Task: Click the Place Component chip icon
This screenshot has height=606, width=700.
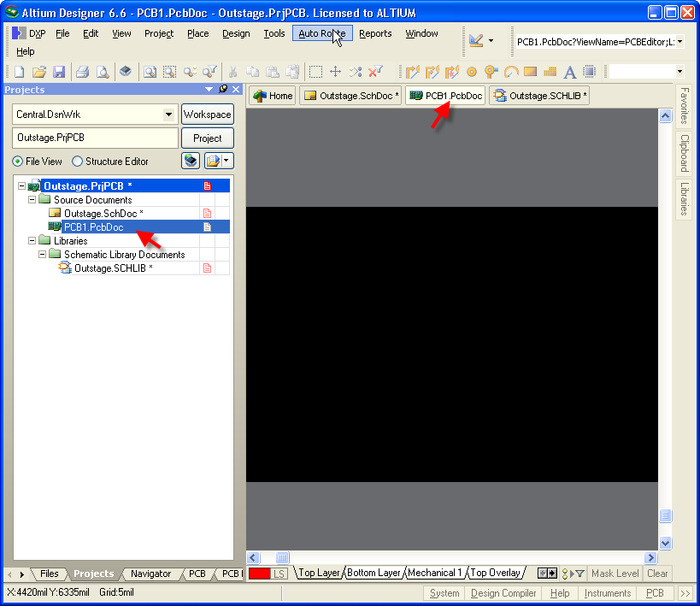Action: click(x=589, y=72)
